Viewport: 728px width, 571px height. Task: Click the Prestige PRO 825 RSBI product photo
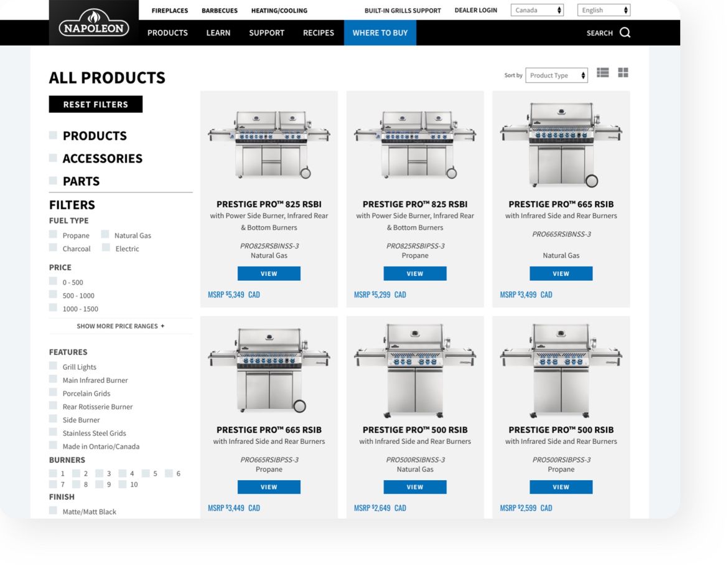point(269,140)
